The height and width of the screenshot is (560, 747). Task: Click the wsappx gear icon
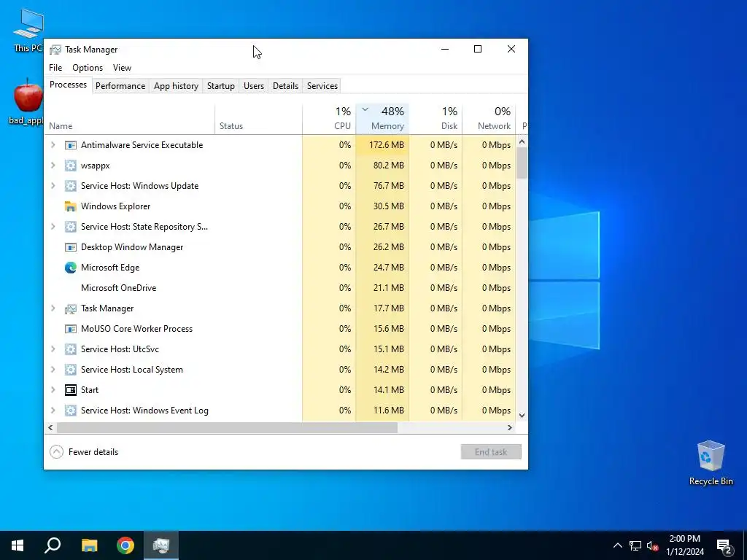(71, 166)
